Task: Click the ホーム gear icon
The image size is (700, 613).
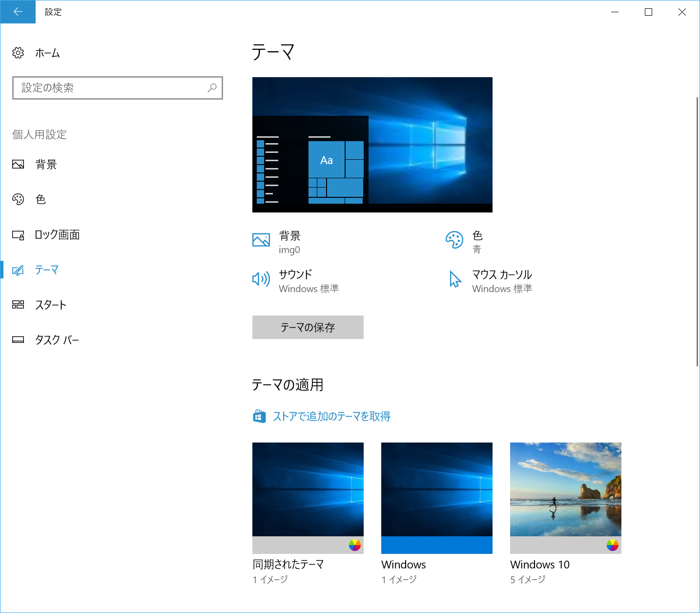Action: 18,53
